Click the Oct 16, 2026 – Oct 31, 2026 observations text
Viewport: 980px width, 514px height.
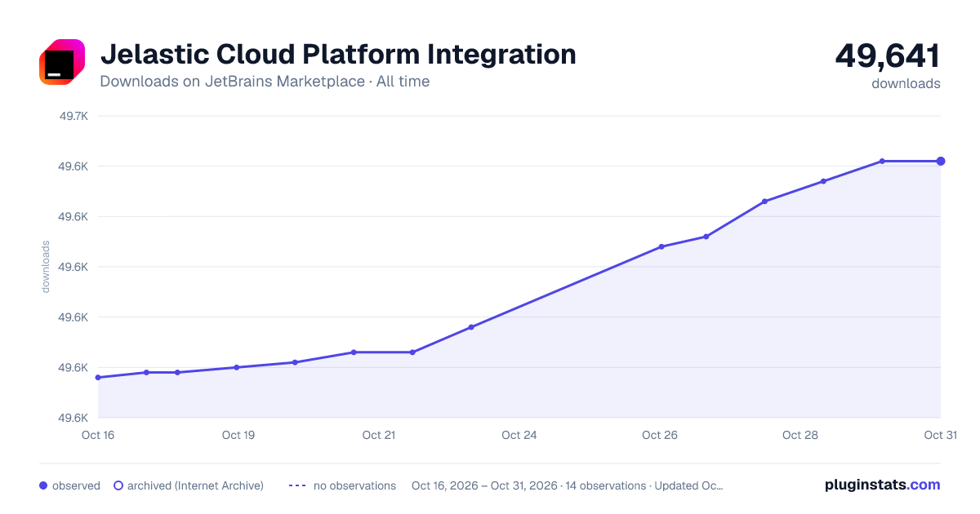pyautogui.click(x=568, y=485)
